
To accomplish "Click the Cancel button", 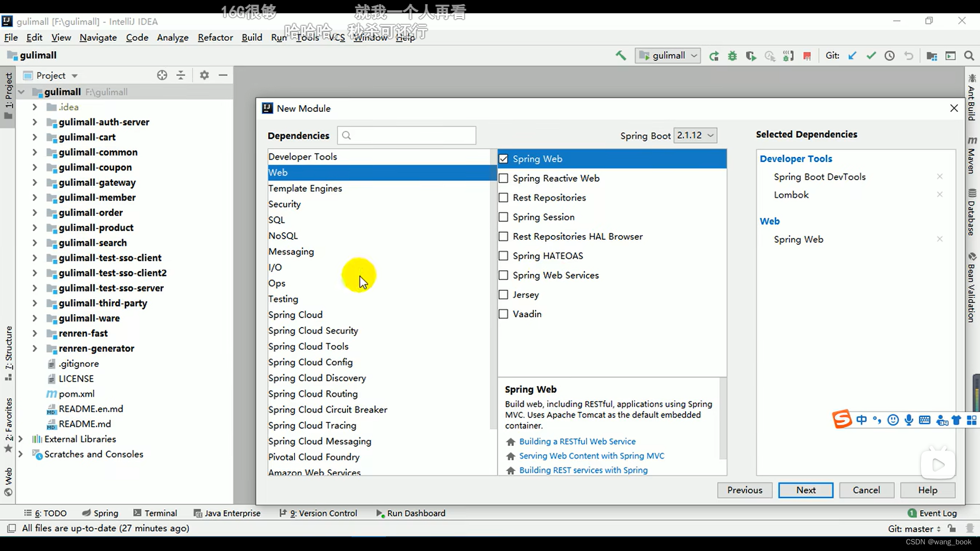I will click(866, 490).
